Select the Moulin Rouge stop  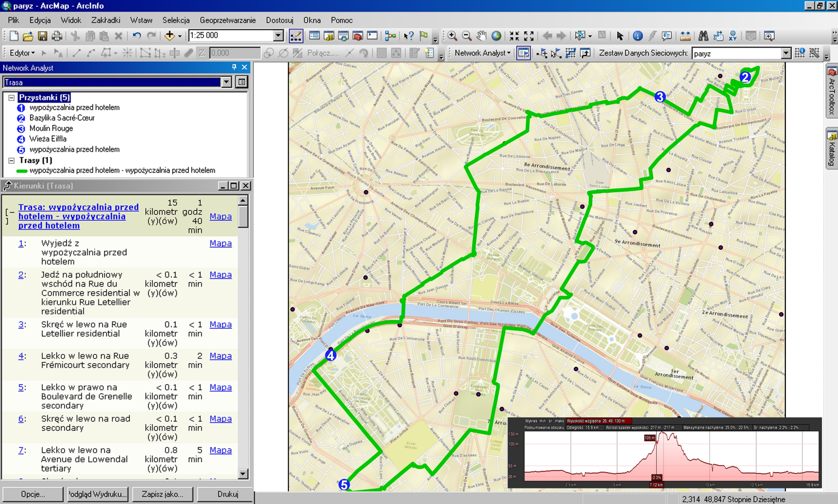point(51,128)
